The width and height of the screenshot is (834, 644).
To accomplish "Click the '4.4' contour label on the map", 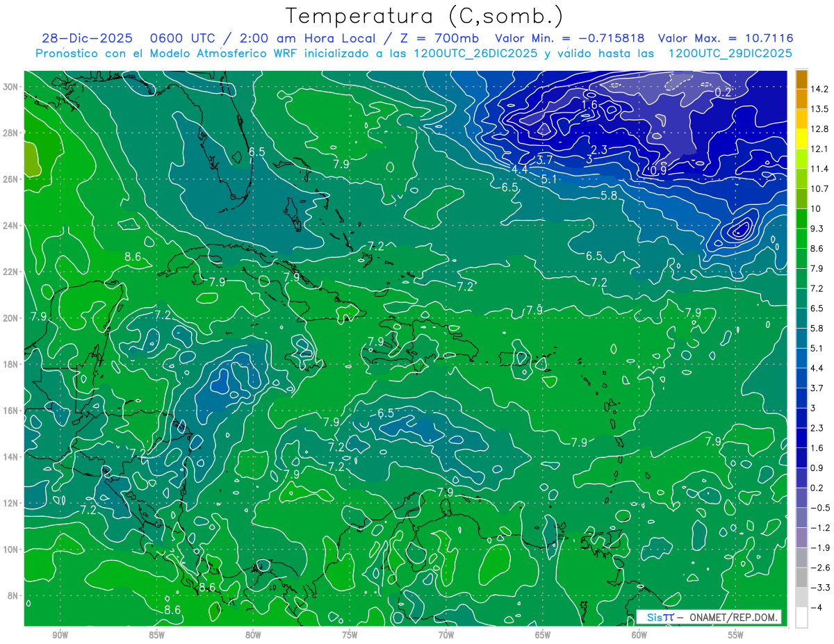I will coord(520,170).
